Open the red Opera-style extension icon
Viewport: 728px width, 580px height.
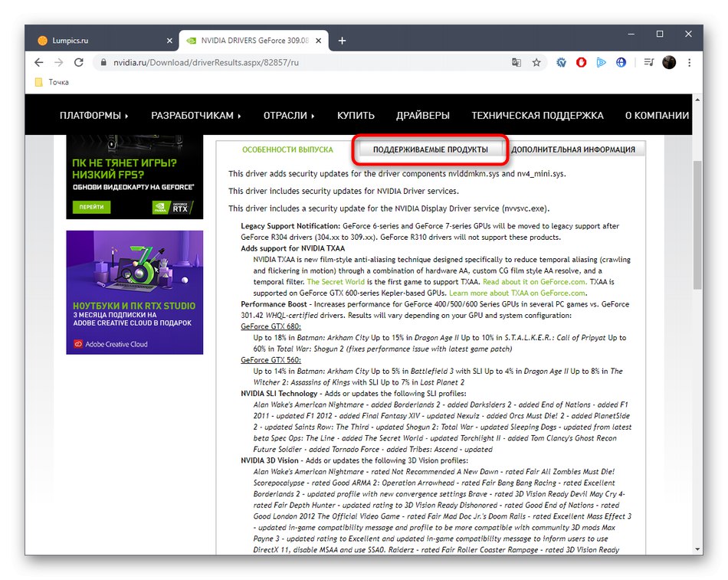[x=582, y=63]
